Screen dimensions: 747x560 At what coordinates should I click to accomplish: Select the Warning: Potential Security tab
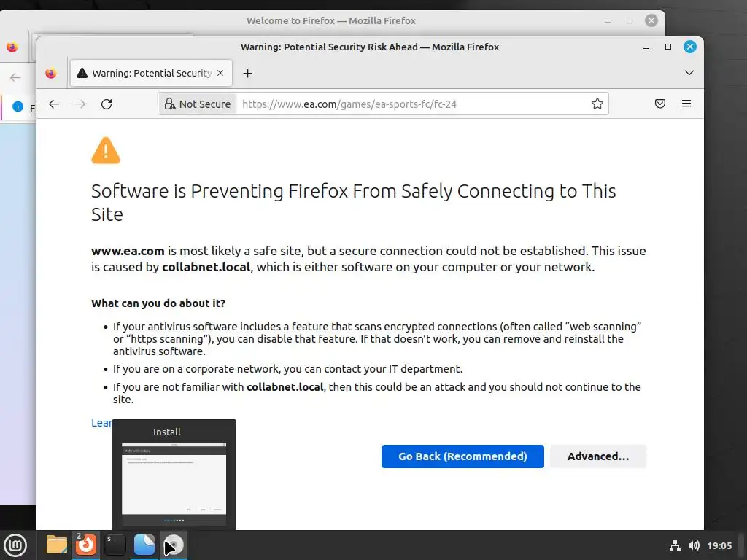[x=151, y=73]
